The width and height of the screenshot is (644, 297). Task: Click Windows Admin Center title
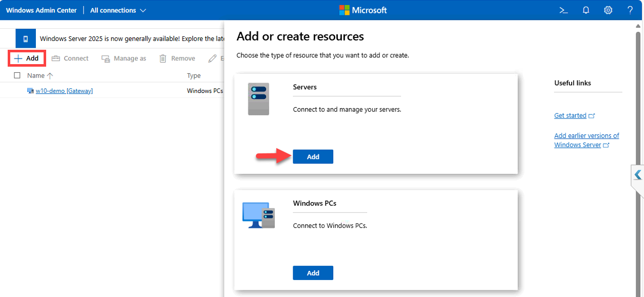(42, 10)
